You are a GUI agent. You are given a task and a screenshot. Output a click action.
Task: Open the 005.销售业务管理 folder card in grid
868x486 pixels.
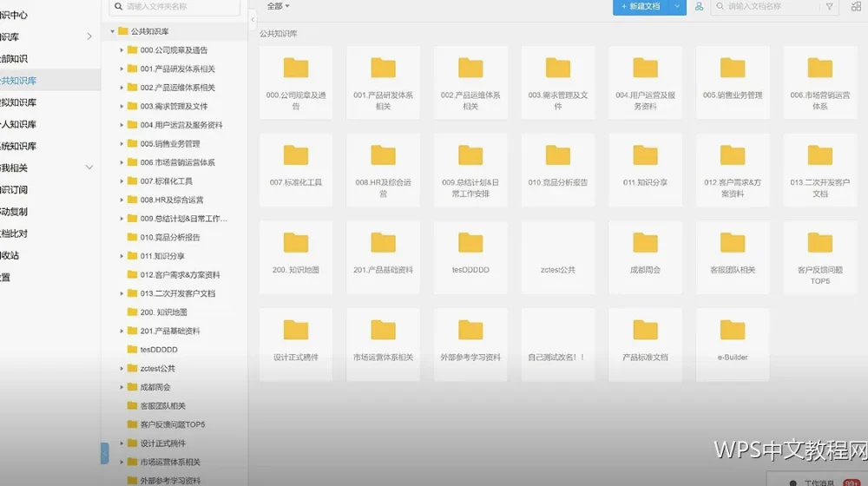(x=733, y=82)
